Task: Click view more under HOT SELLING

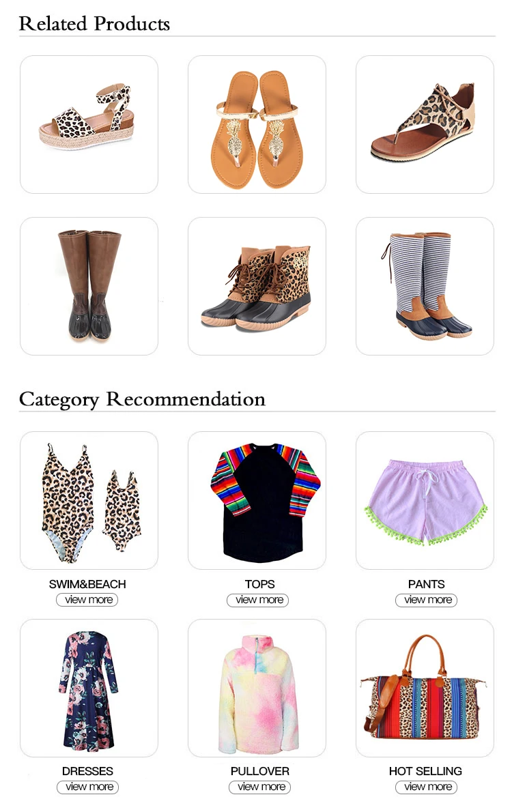Action: tap(426, 787)
